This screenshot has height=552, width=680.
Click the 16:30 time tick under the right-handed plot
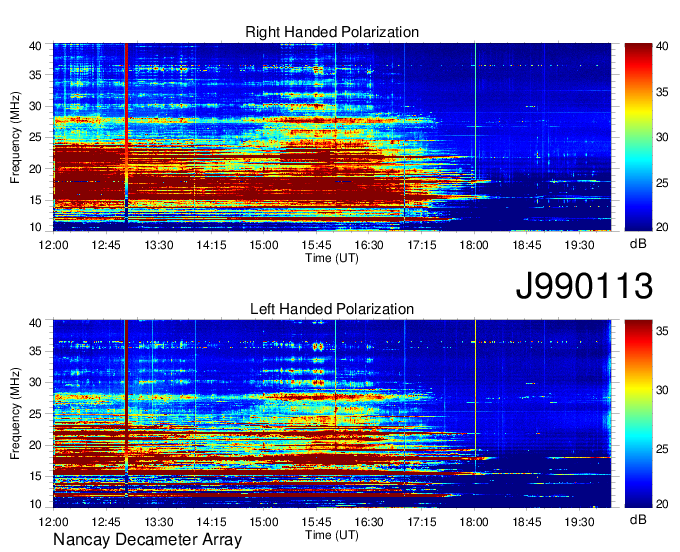[x=369, y=245]
